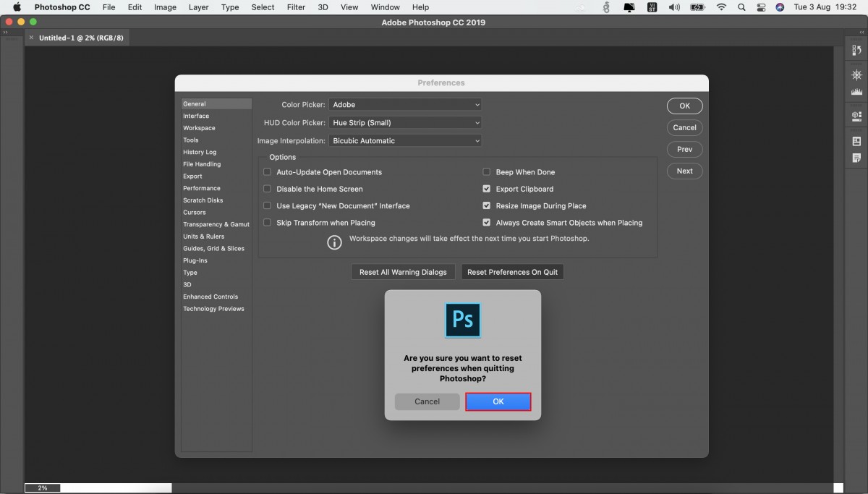
Task: Open the History panel icon
Action: [x=856, y=50]
